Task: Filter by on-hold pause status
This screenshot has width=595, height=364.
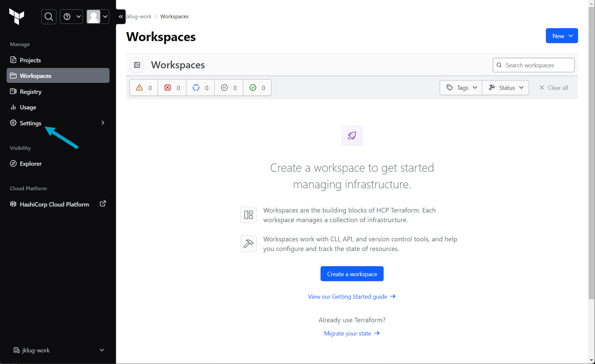Action: [229, 88]
